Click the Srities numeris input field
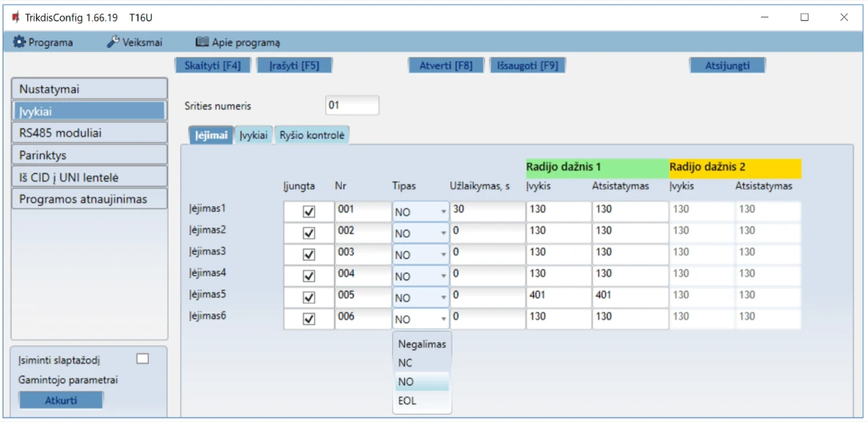The width and height of the screenshot is (868, 422). 352,106
